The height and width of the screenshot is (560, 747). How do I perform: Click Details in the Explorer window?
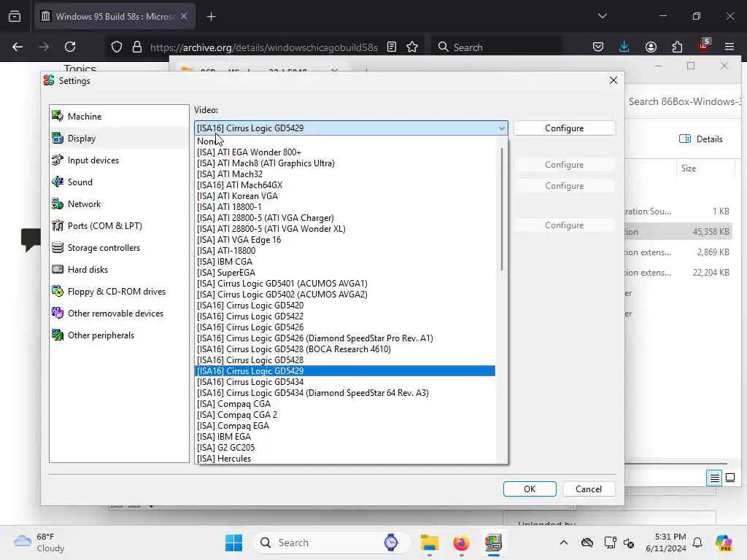point(700,139)
